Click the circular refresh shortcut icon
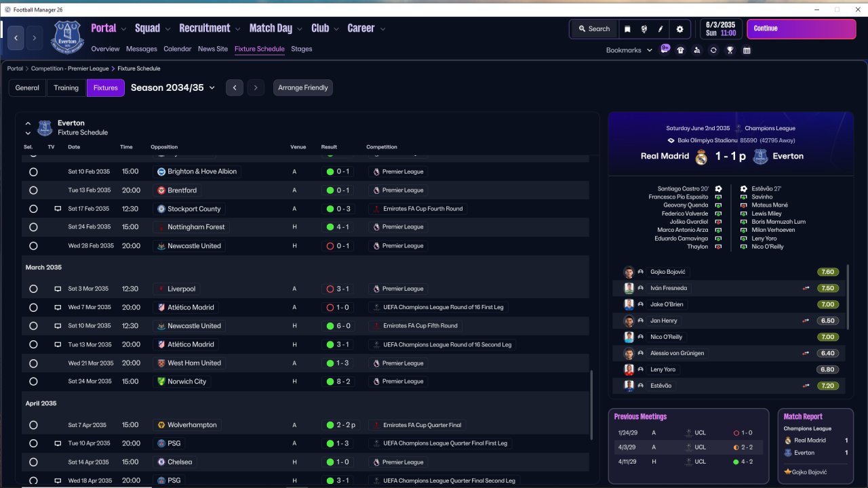The image size is (868, 488). [x=713, y=50]
